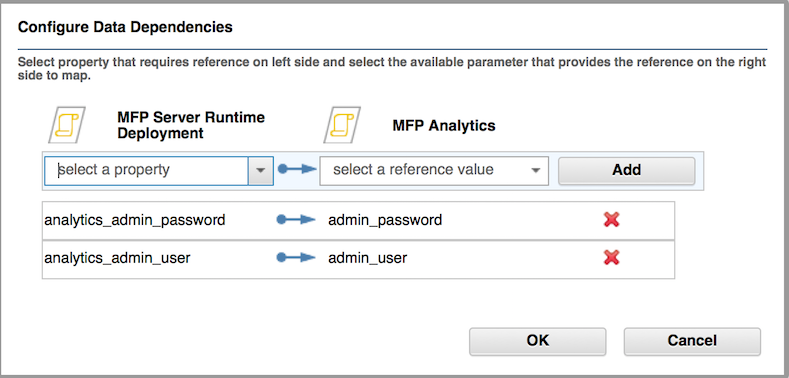
Task: Confirm with the OK button
Action: point(537,341)
